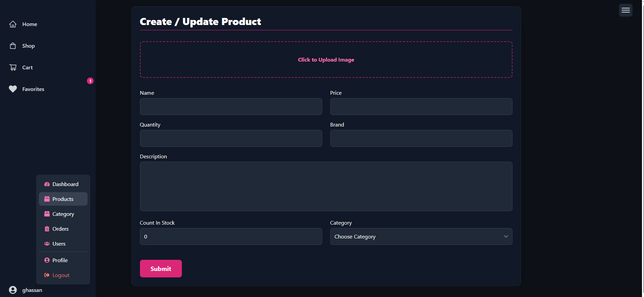Click inside the Description text area
The image size is (644, 297).
click(x=326, y=186)
